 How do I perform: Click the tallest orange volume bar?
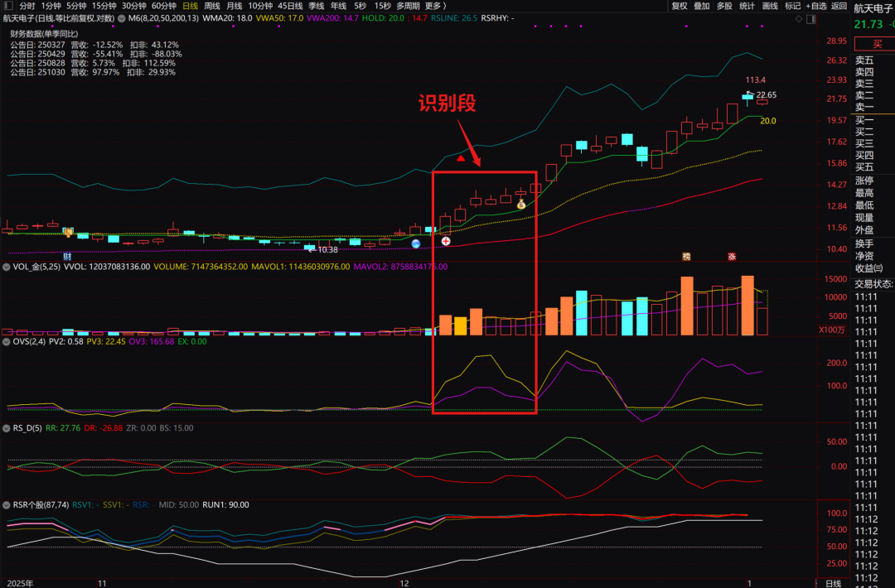point(747,305)
